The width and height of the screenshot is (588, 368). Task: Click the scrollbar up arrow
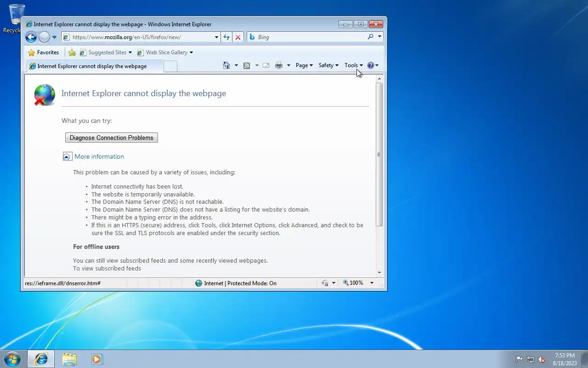click(379, 79)
